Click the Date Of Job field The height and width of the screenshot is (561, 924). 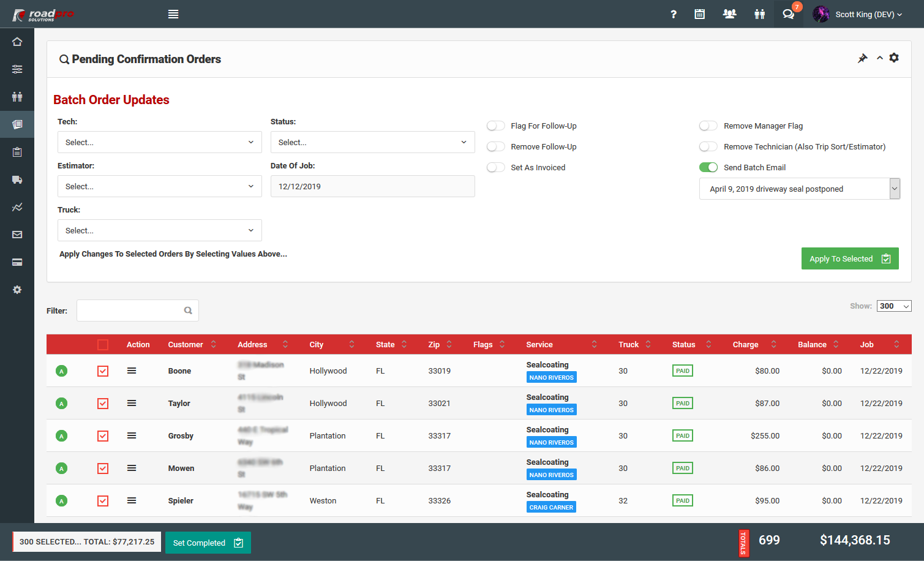tap(373, 186)
